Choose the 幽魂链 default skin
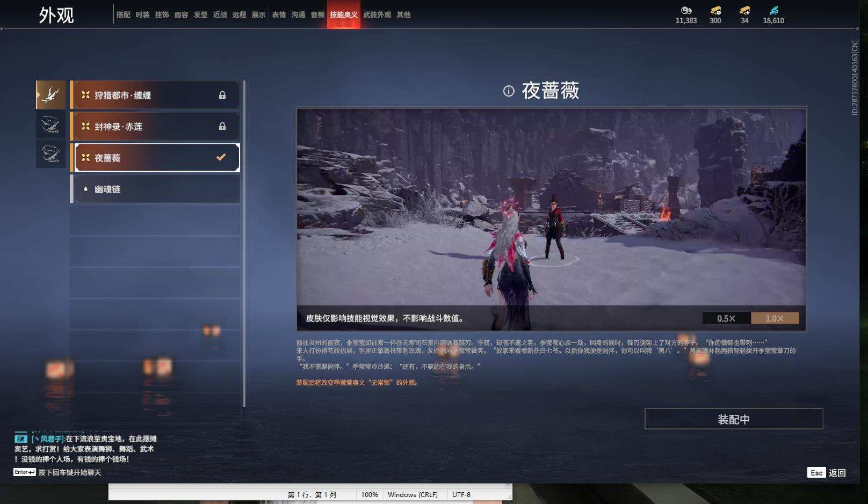The image size is (868, 504). click(155, 189)
